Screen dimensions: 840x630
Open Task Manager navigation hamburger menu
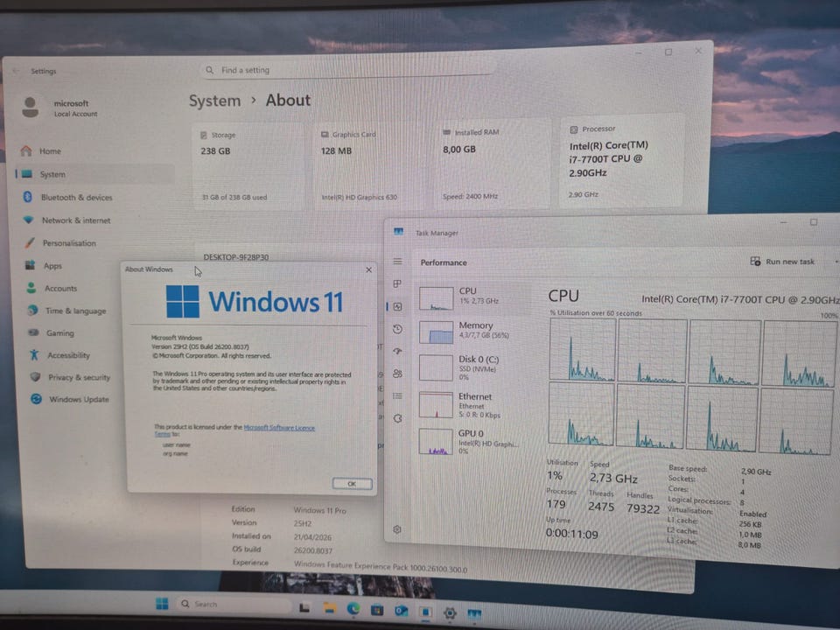pos(397,262)
